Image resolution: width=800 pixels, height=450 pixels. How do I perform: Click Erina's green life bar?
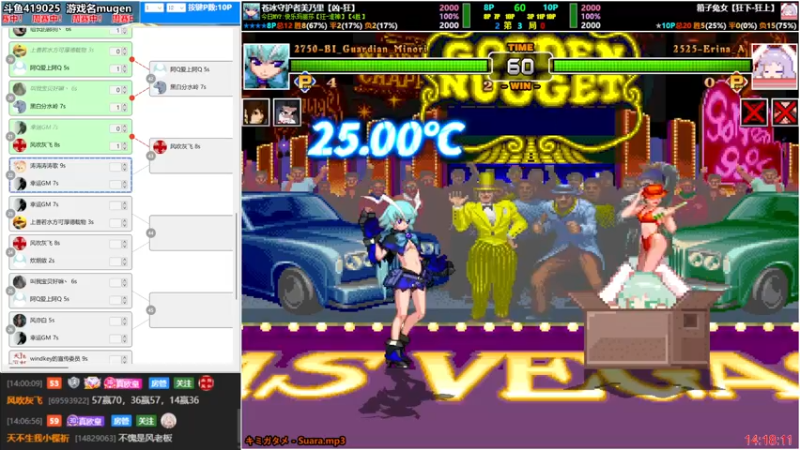[653, 65]
